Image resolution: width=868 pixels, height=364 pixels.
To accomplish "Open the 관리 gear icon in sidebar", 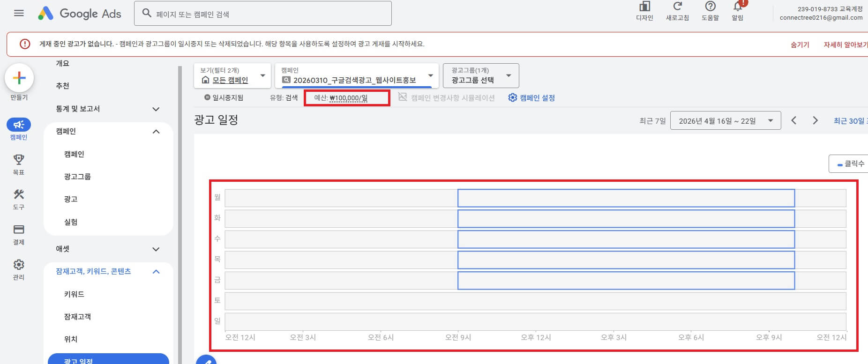I will [19, 265].
